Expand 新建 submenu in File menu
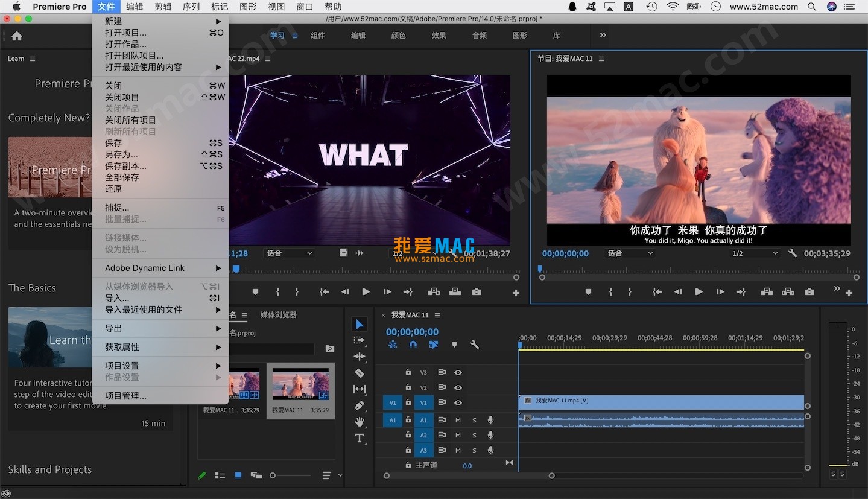Viewport: 868px width, 499px height. point(160,21)
